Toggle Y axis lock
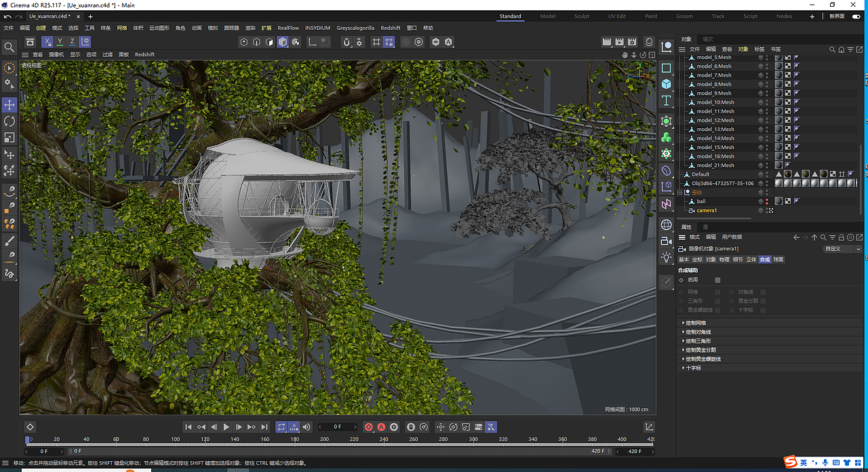Viewport: 868px width, 472px height. (60, 42)
